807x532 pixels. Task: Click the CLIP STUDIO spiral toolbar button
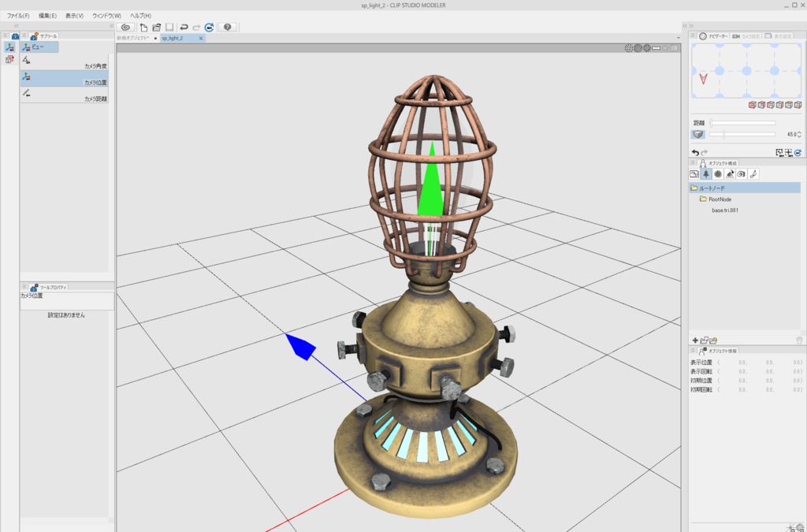pyautogui.click(x=125, y=28)
